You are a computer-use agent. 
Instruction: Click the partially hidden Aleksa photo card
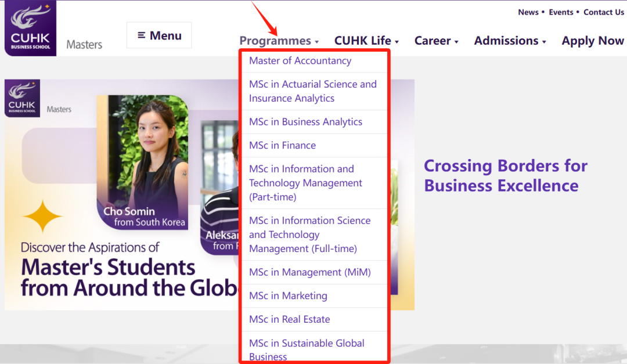[x=219, y=187]
